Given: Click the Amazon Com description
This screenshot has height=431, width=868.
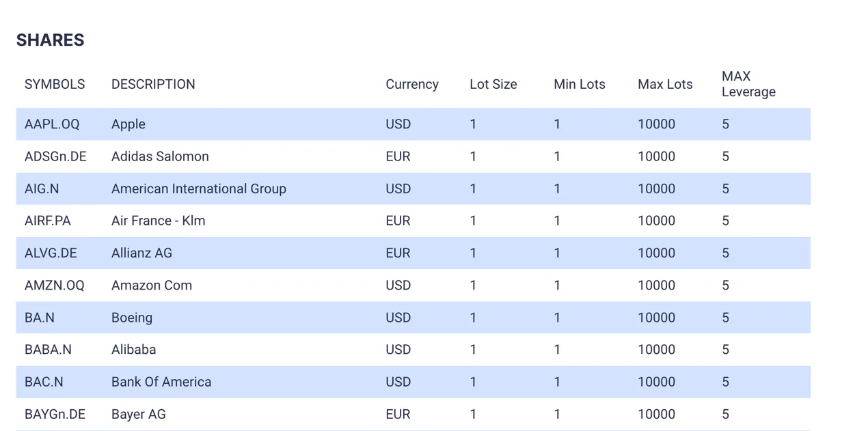Looking at the screenshot, I should (x=152, y=286).
